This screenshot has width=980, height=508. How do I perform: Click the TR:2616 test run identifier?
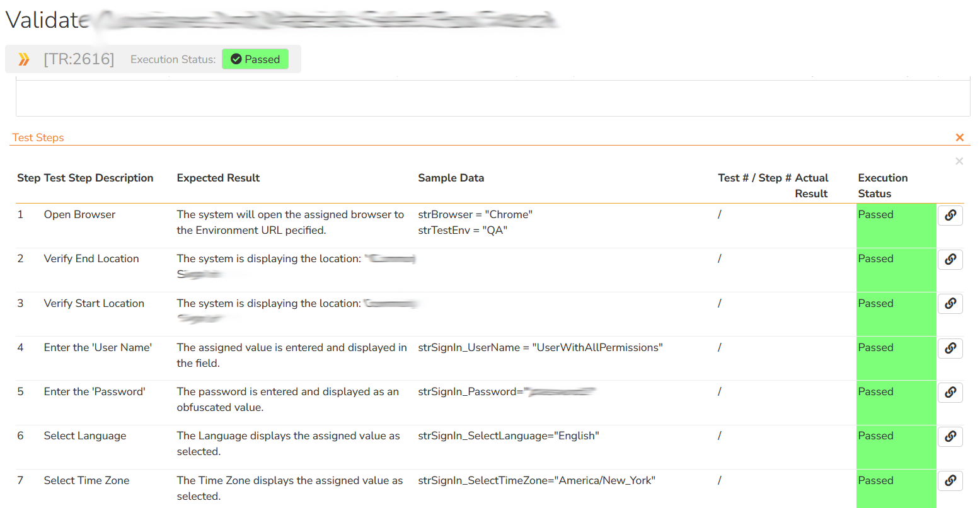(x=79, y=59)
